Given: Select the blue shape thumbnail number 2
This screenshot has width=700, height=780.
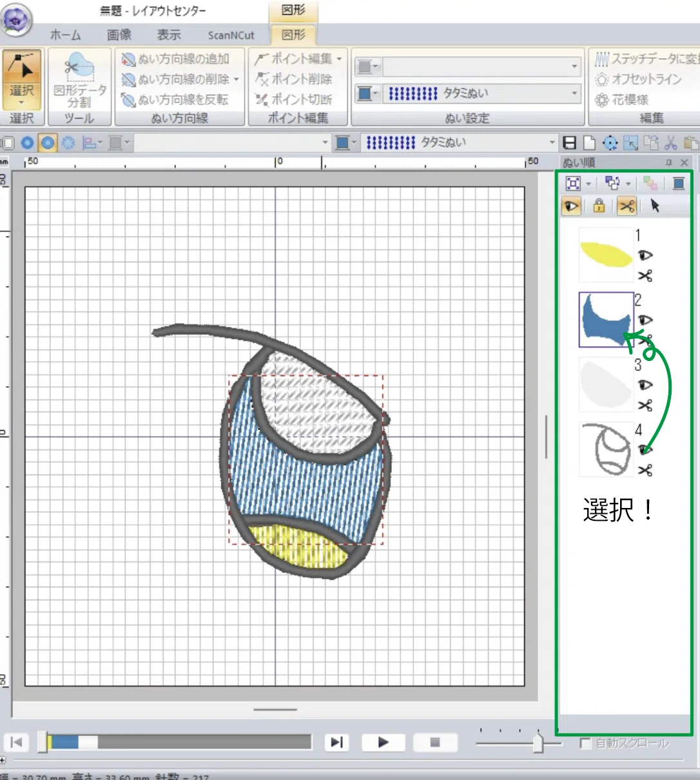Looking at the screenshot, I should 606,320.
